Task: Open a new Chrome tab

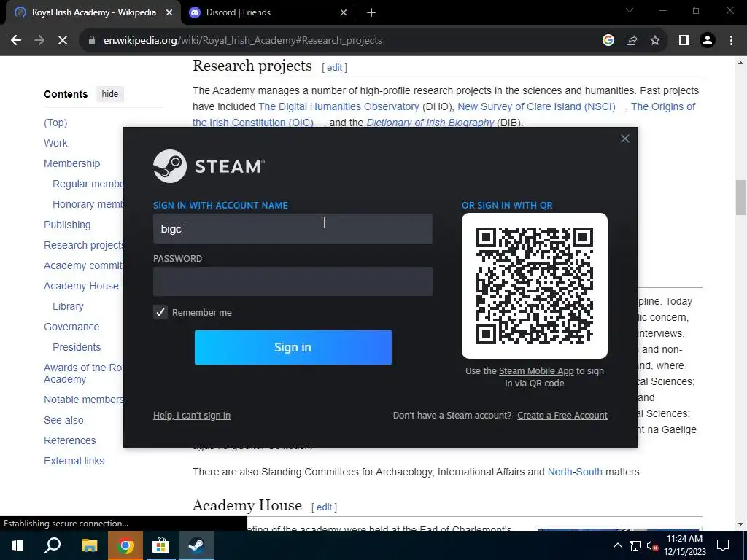Action: 371,12
